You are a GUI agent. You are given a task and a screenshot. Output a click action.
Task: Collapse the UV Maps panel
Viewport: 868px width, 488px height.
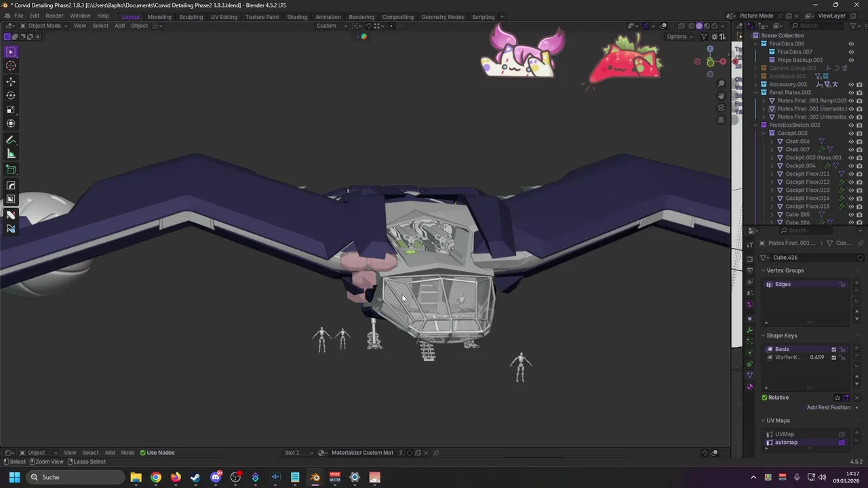coord(763,421)
